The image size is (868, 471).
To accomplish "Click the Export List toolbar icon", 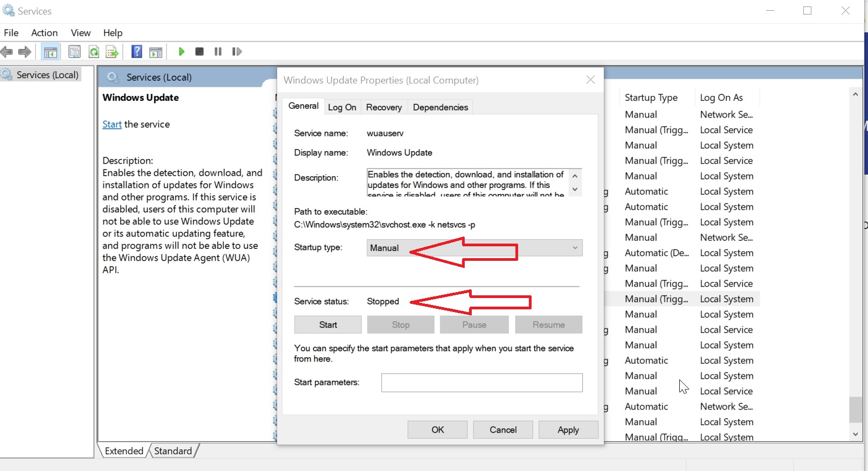I will click(x=112, y=52).
